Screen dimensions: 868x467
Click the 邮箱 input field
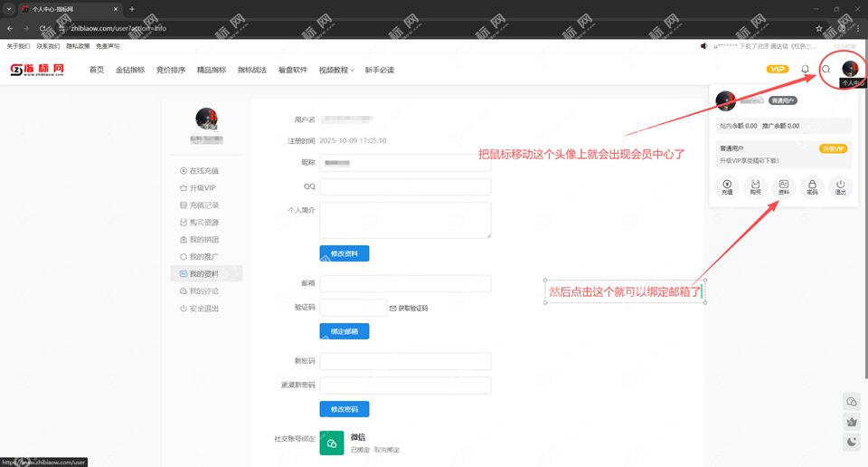pos(405,284)
